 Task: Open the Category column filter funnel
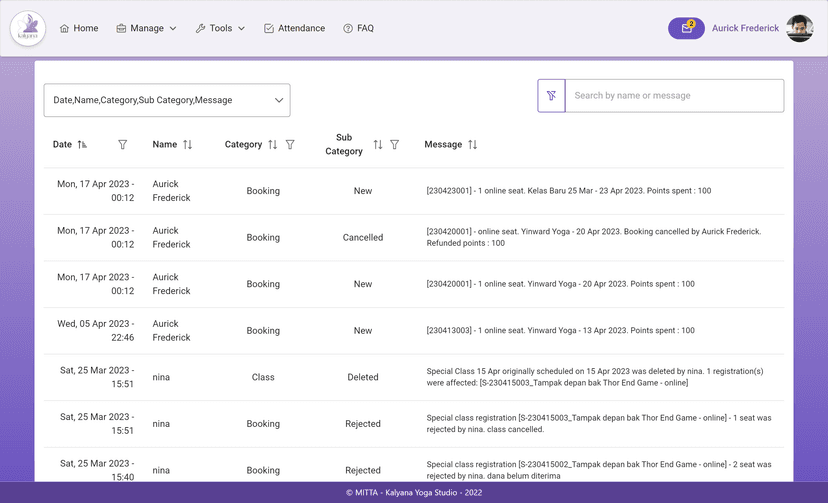(x=290, y=145)
